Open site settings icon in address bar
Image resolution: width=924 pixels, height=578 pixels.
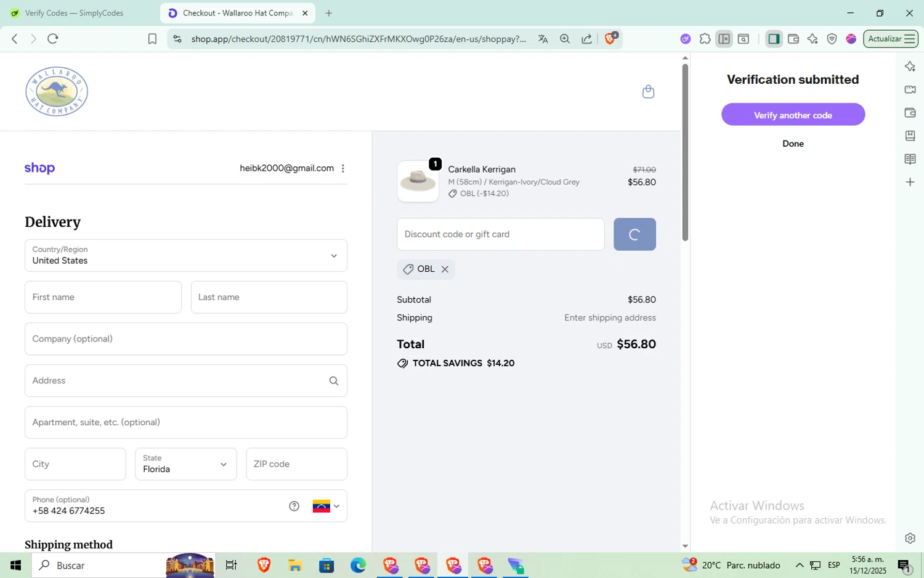[x=177, y=39]
